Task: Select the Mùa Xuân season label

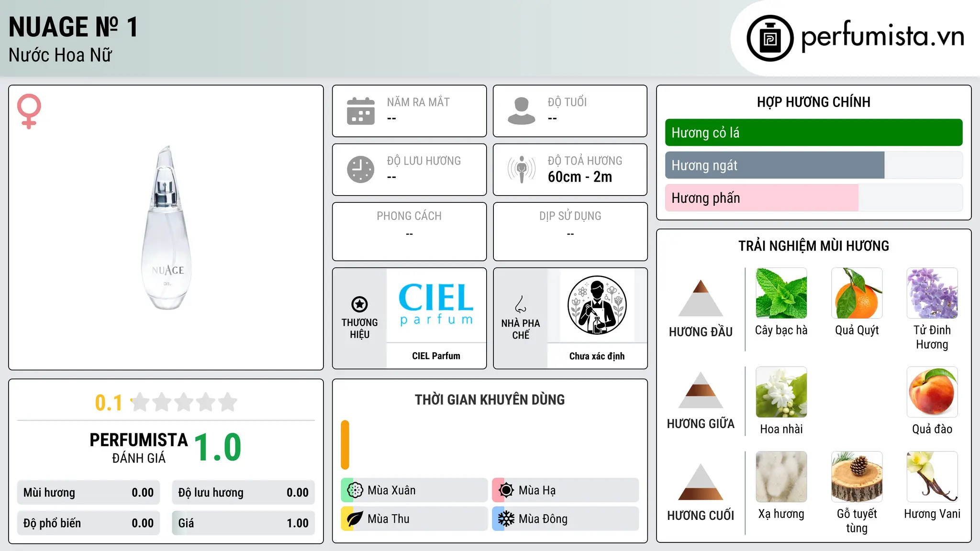Action: point(391,490)
